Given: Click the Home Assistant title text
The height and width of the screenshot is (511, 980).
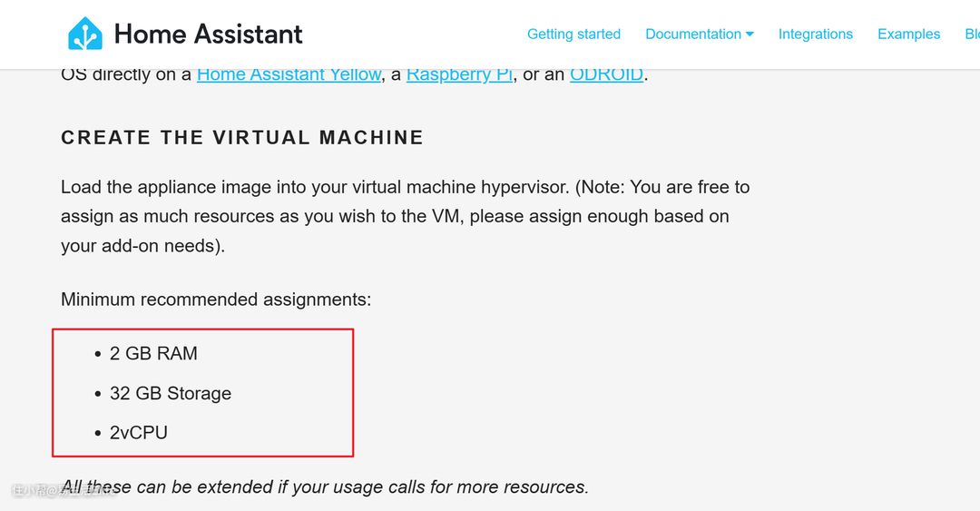Looking at the screenshot, I should click(x=208, y=34).
